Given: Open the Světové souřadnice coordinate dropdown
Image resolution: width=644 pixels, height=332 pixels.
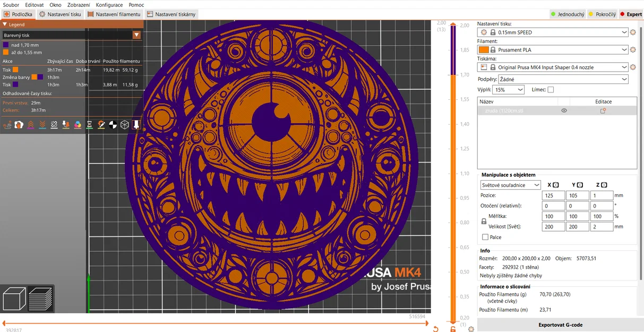Looking at the screenshot, I should (510, 185).
